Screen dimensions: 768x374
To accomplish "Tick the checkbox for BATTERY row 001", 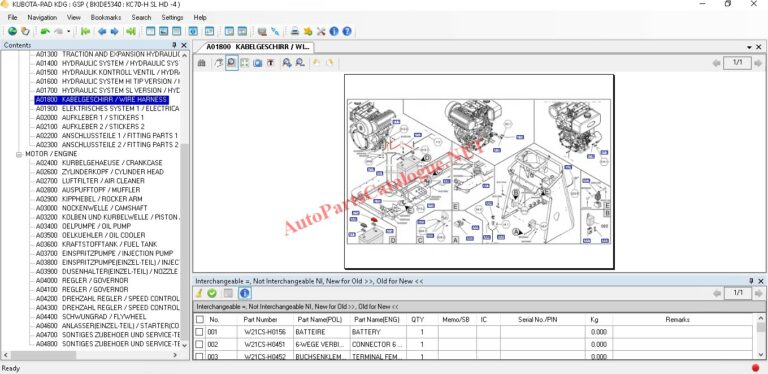I will click(x=199, y=332).
